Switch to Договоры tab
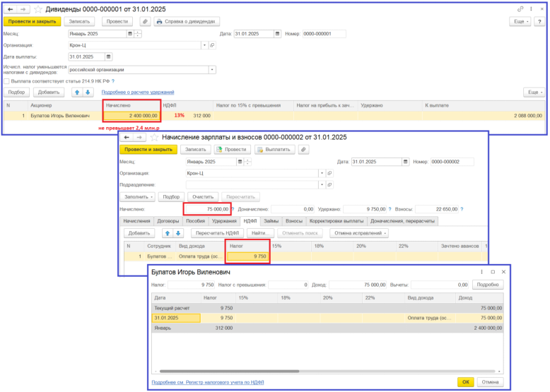This screenshot has width=550, height=392. pyautogui.click(x=168, y=221)
